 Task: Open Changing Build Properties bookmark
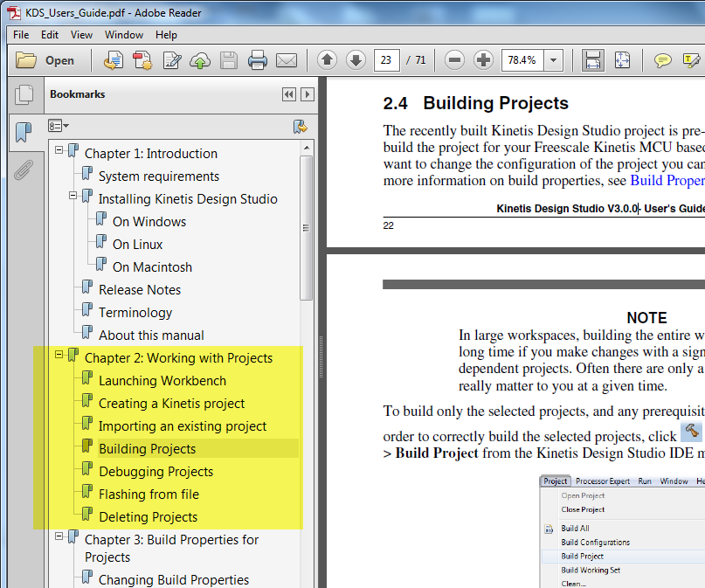[x=174, y=579]
